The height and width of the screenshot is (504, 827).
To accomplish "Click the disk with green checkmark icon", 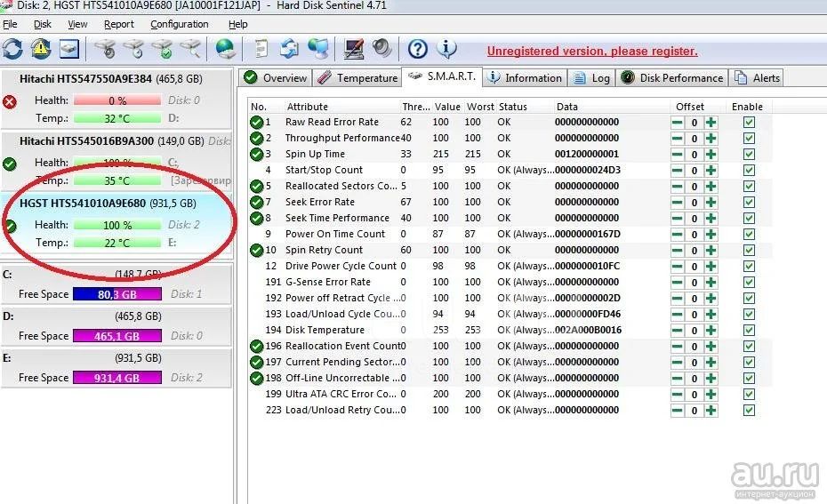I will tap(163, 49).
